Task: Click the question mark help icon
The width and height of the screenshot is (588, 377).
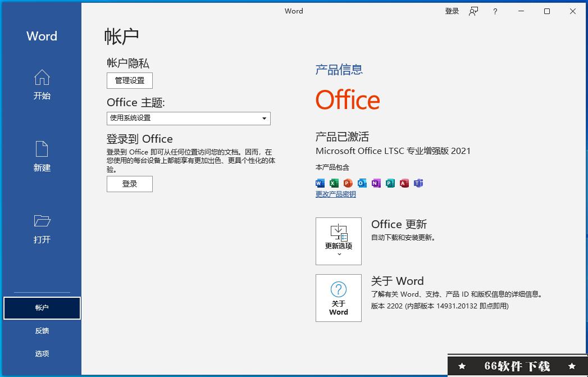Action: tap(495, 11)
